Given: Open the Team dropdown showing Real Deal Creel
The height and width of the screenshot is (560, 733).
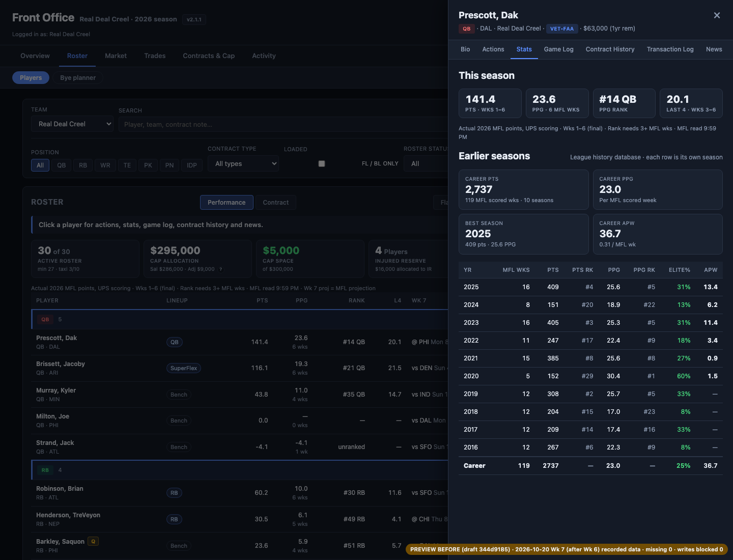Looking at the screenshot, I should click(x=72, y=124).
